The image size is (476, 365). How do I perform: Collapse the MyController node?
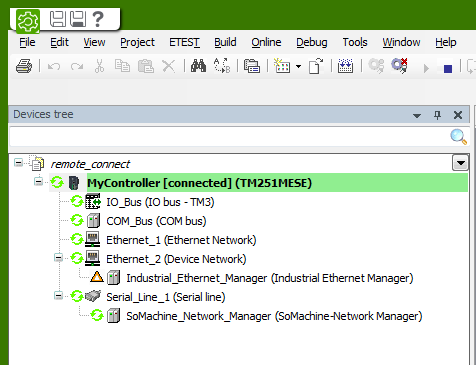(x=38, y=182)
